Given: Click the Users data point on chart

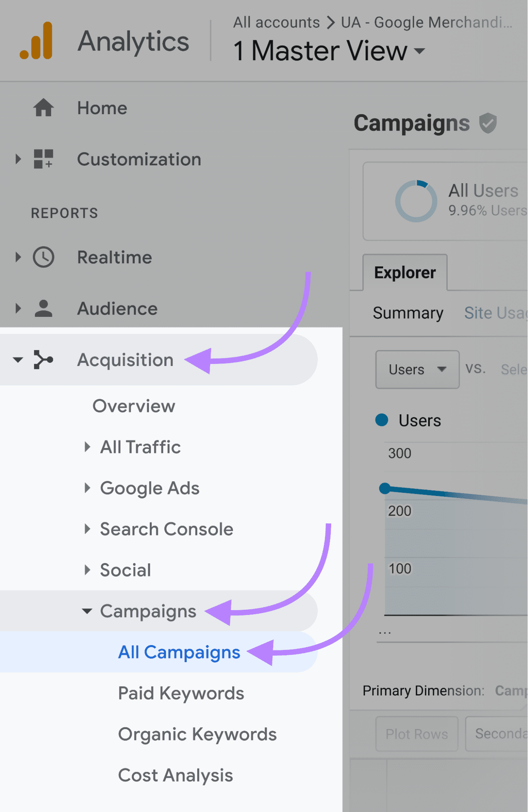Looking at the screenshot, I should coord(384,488).
